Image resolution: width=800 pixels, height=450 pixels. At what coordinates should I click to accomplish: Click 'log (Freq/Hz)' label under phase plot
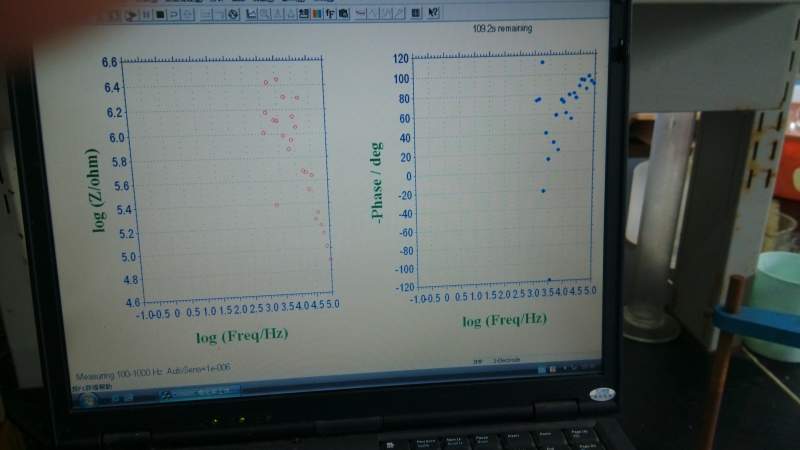[505, 320]
